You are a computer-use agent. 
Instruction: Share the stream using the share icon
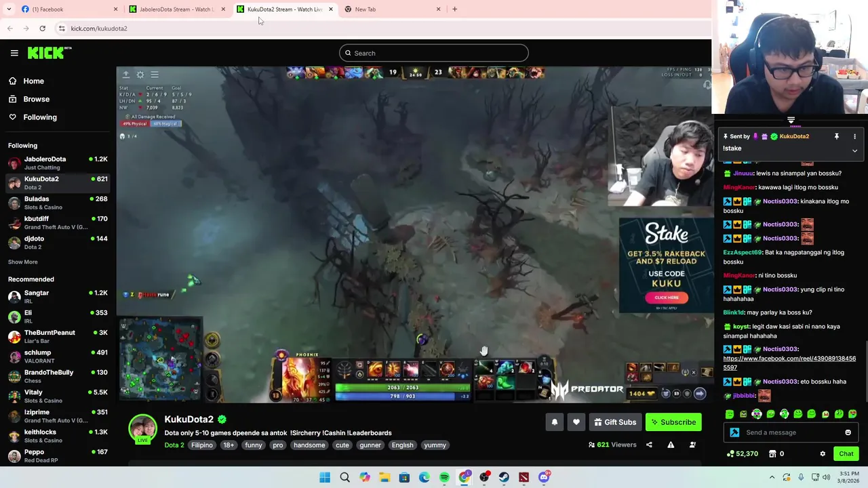coord(649,445)
